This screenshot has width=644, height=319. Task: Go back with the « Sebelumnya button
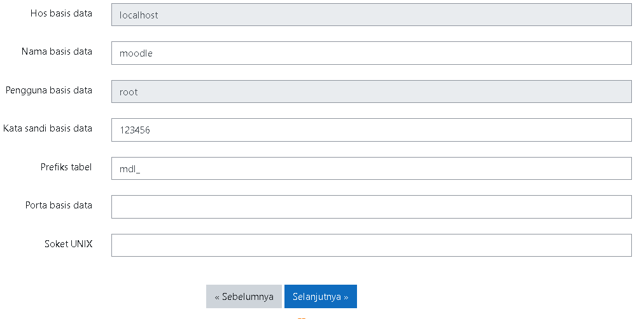click(244, 297)
